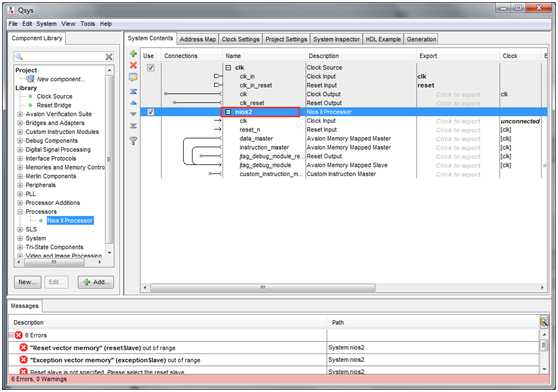Select the jtag_debug_module row name
Screen dimensions: 558x392
pos(265,165)
